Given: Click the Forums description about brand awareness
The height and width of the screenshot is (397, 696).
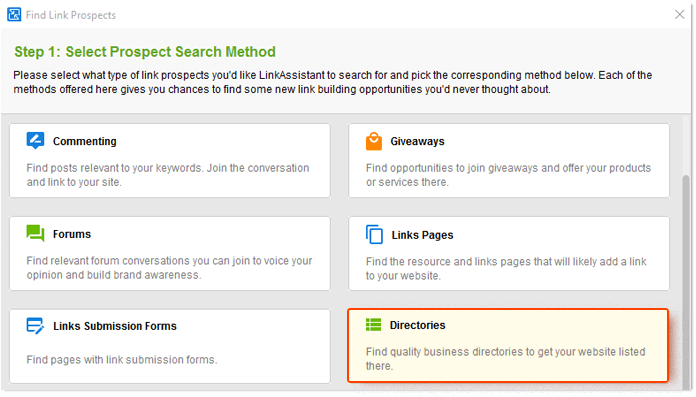Looking at the screenshot, I should (169, 268).
